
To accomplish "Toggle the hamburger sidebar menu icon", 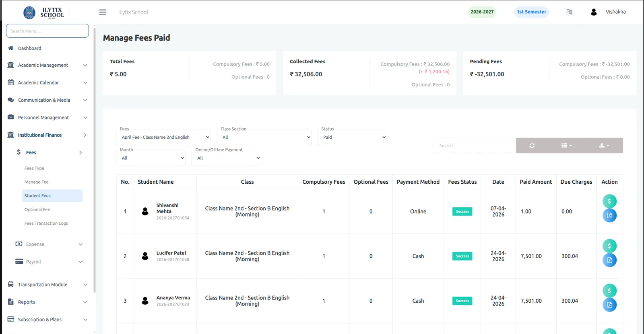I will (x=103, y=12).
